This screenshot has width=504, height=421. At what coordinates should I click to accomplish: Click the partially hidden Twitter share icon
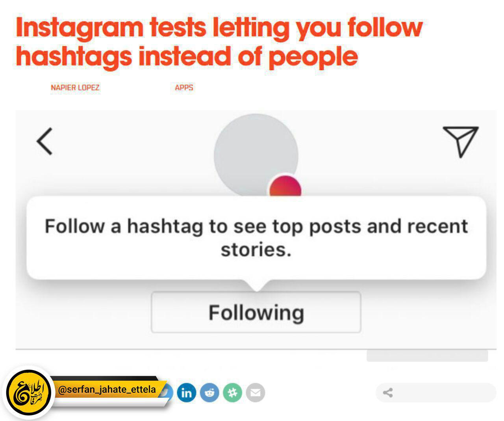(x=168, y=393)
